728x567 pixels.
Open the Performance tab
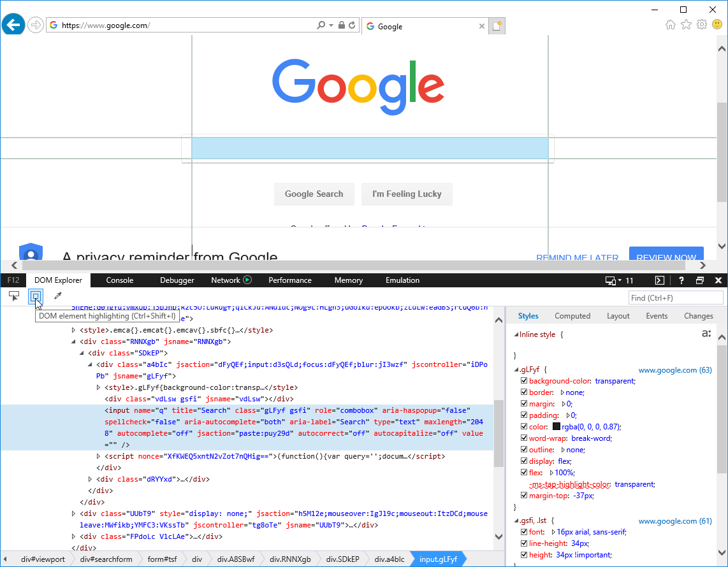(x=290, y=280)
